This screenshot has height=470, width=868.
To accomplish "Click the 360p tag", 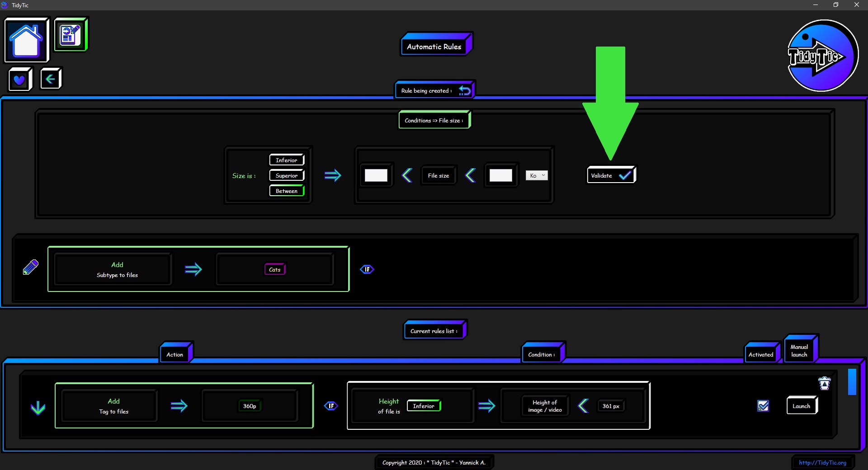I will [x=250, y=406].
